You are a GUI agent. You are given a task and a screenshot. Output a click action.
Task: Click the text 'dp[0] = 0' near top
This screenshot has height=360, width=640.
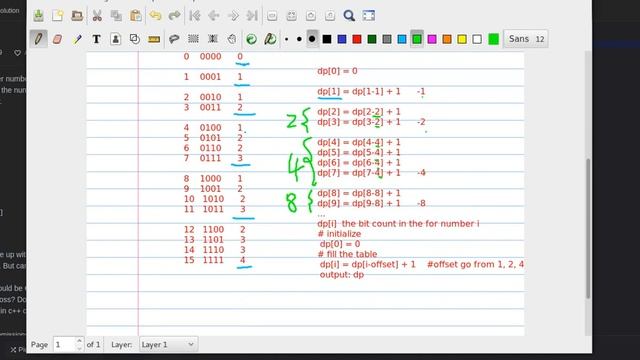click(337, 71)
